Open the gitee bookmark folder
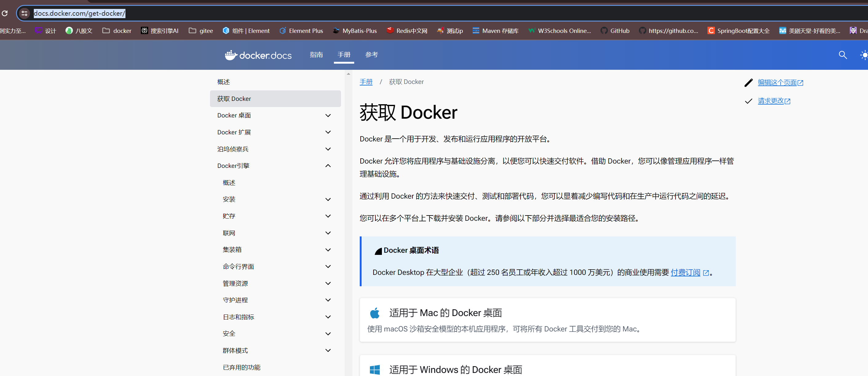Viewport: 868px width, 376px height. pyautogui.click(x=201, y=31)
